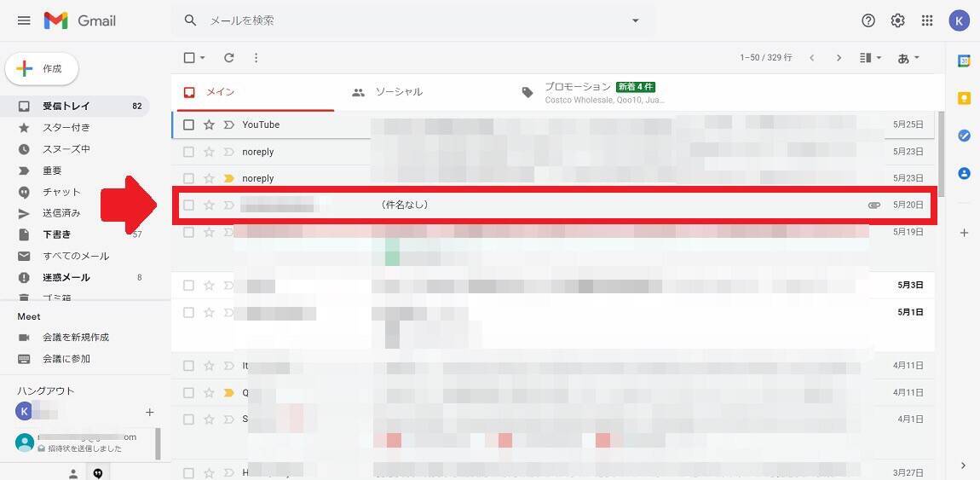Open the settings gear icon
The image size is (980, 480).
[897, 20]
